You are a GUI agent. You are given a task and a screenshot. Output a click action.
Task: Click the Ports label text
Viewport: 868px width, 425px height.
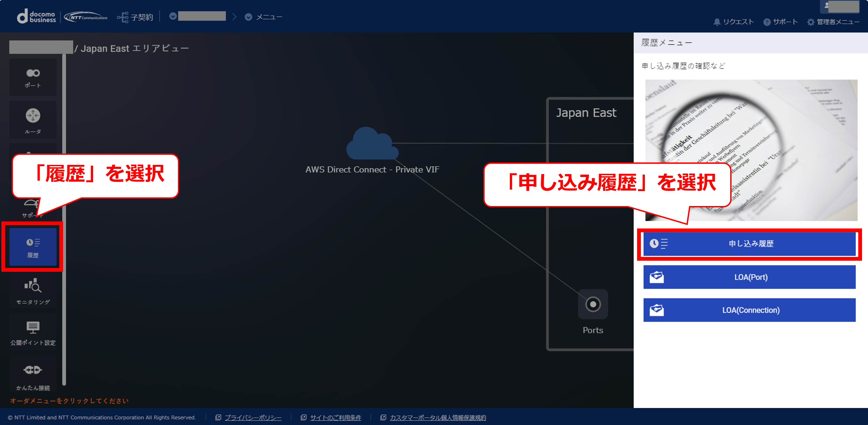(593, 330)
